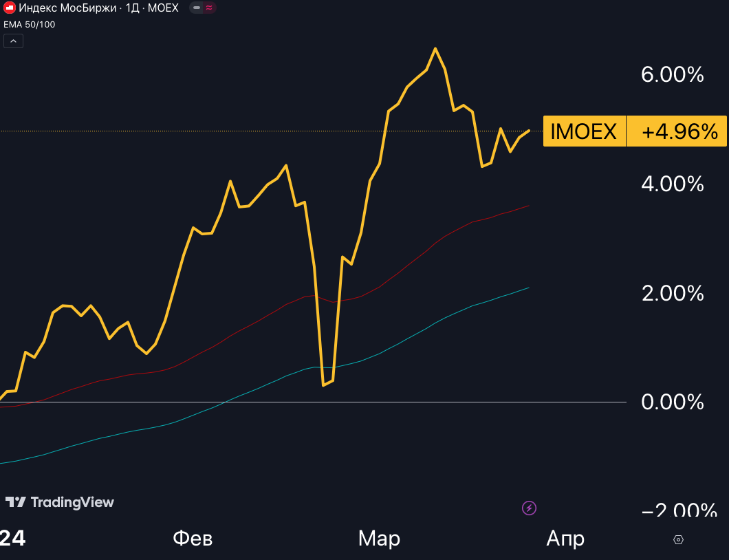This screenshot has width=729, height=560.
Task: Click the purple lightning bolt icon
Action: (x=529, y=508)
